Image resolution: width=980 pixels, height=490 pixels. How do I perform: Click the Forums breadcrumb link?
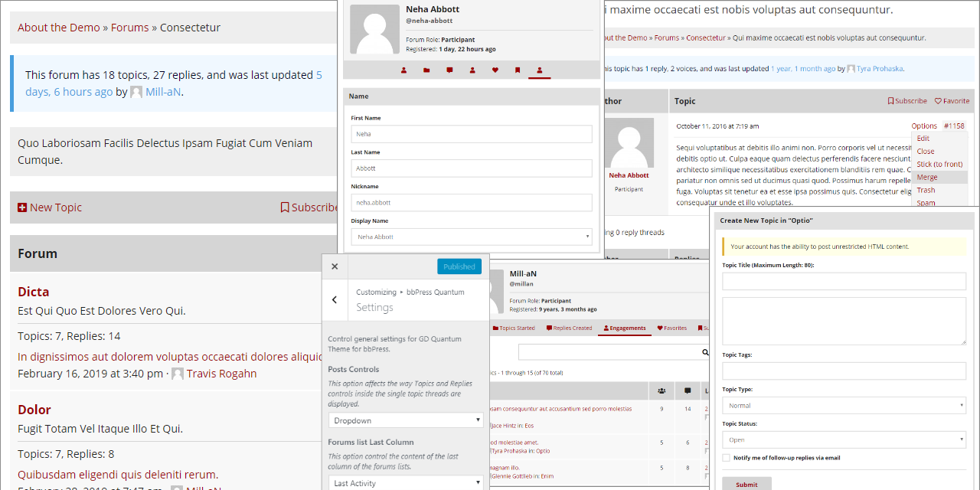129,27
